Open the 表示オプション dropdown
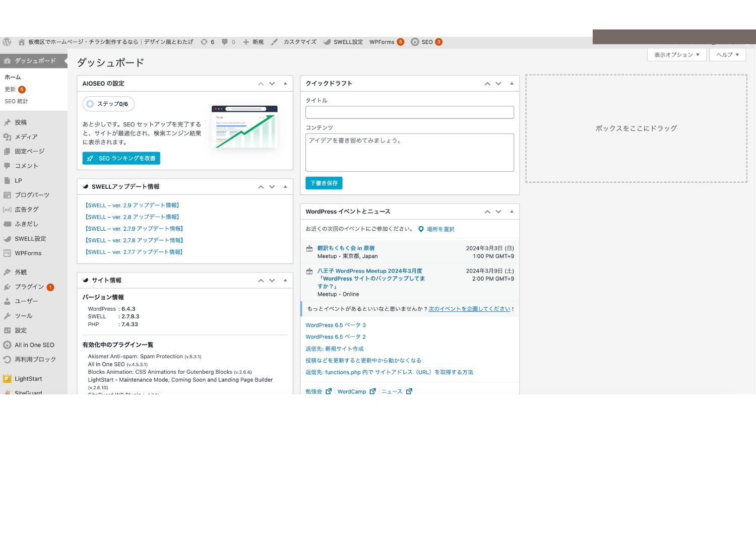This screenshot has height=544, width=756. coord(677,55)
